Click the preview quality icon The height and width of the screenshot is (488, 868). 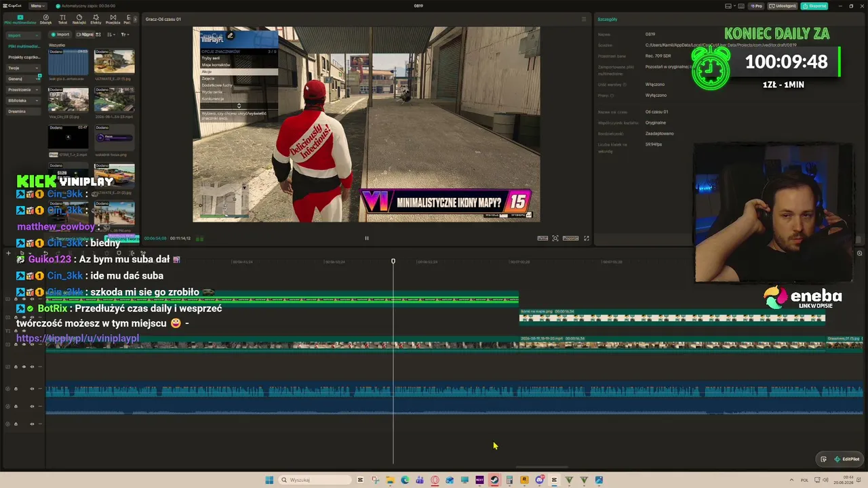(x=542, y=238)
